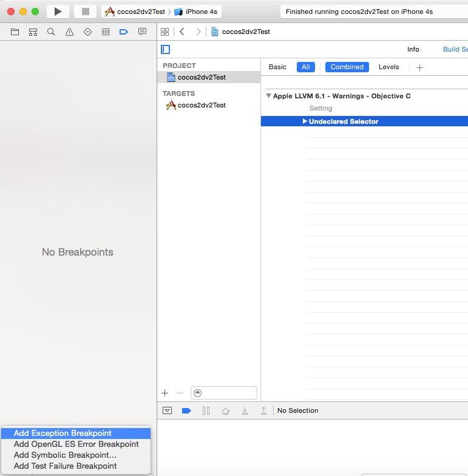Show All build settings
The height and width of the screenshot is (476, 468).
pyautogui.click(x=306, y=67)
